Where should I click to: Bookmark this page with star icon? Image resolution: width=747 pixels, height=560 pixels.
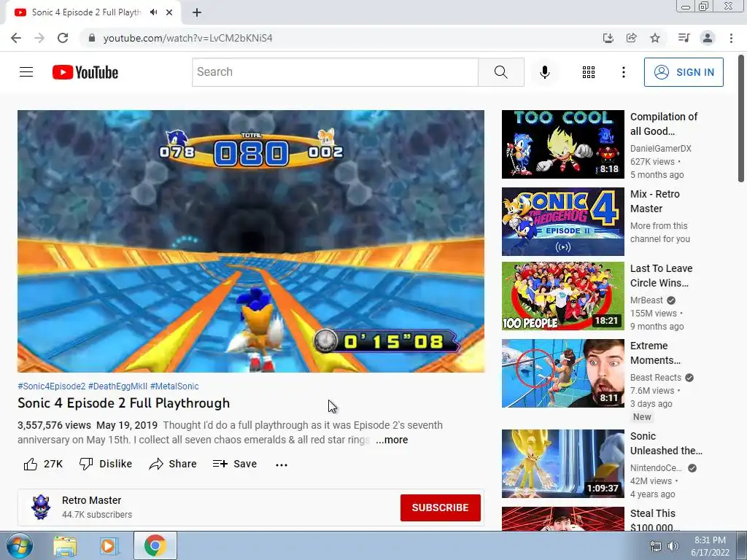655,38
